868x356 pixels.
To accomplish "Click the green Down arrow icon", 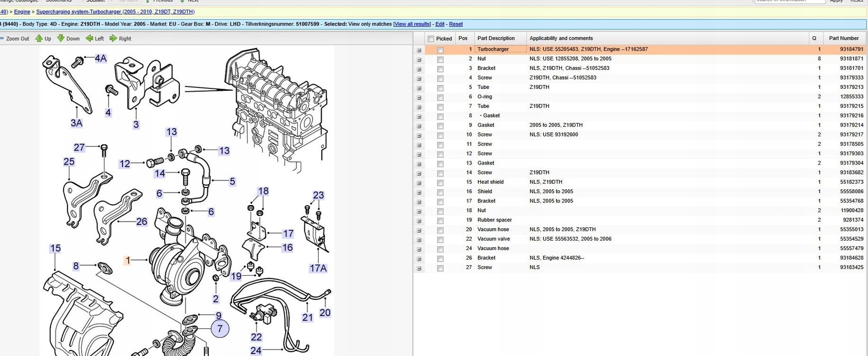I will 61,39.
